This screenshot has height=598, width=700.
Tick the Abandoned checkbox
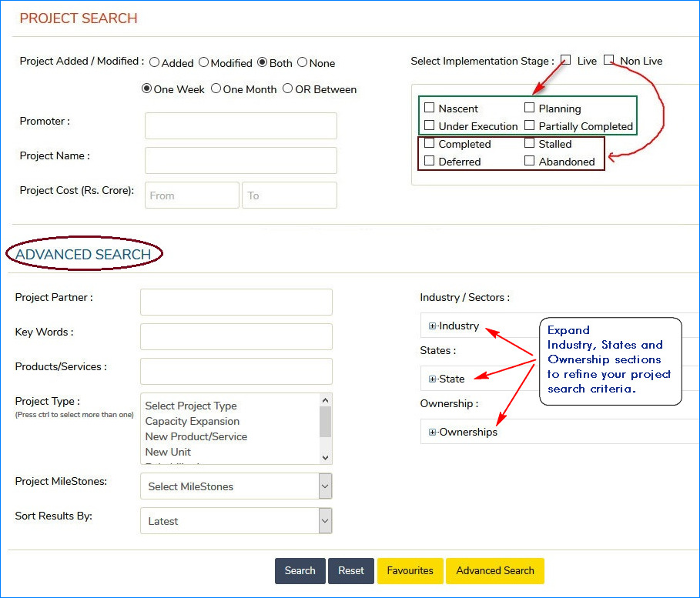[x=530, y=162]
